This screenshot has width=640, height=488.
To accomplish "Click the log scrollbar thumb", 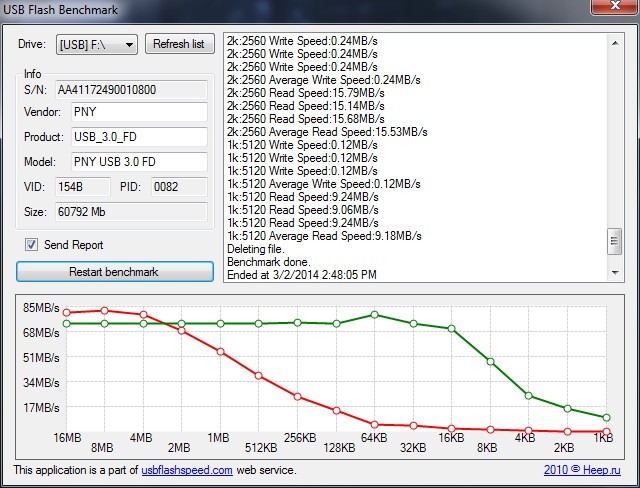I will [x=615, y=241].
